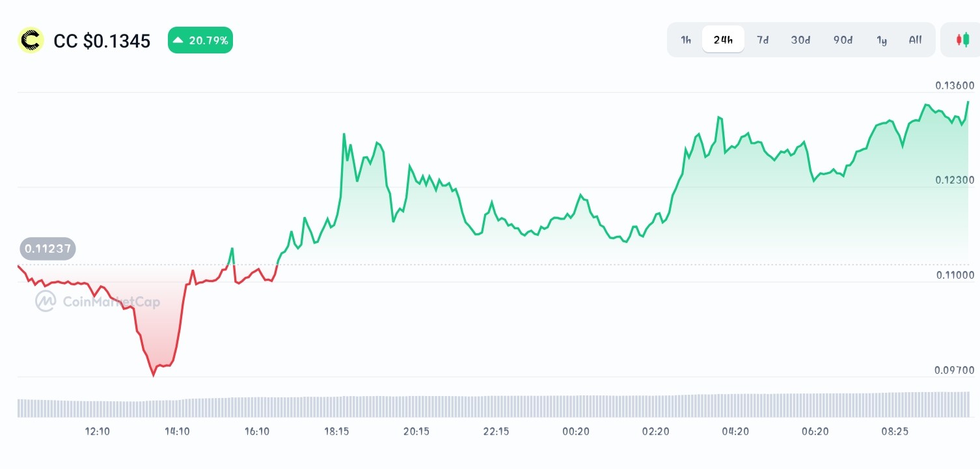Click the CC coin logo icon

[30, 40]
